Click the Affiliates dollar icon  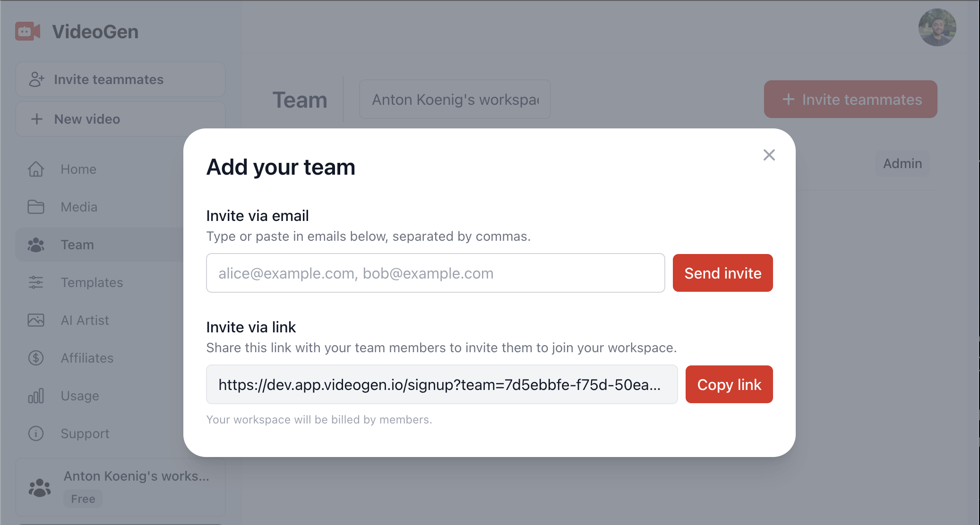coord(36,358)
